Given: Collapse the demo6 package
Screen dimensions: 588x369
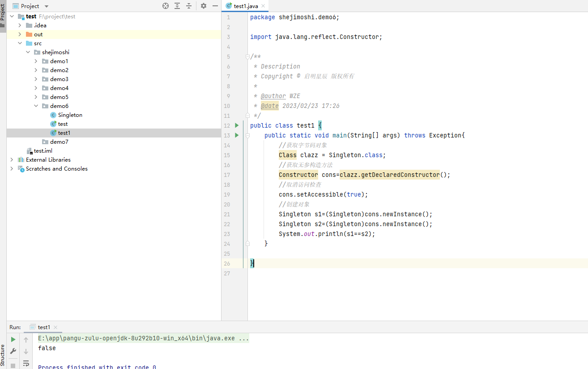Looking at the screenshot, I should coord(36,106).
